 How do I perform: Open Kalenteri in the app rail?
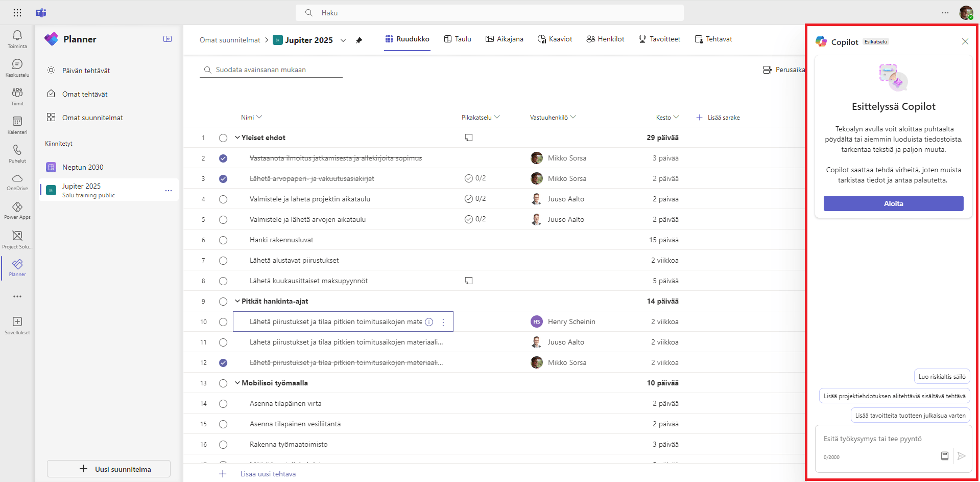click(x=17, y=125)
